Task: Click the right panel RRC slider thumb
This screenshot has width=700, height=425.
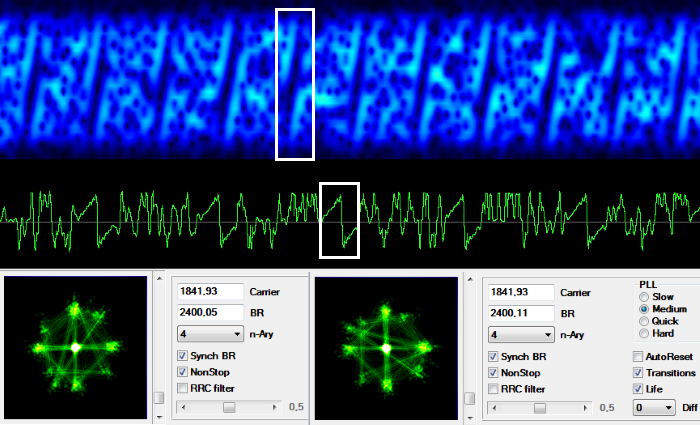Action: click(540, 408)
